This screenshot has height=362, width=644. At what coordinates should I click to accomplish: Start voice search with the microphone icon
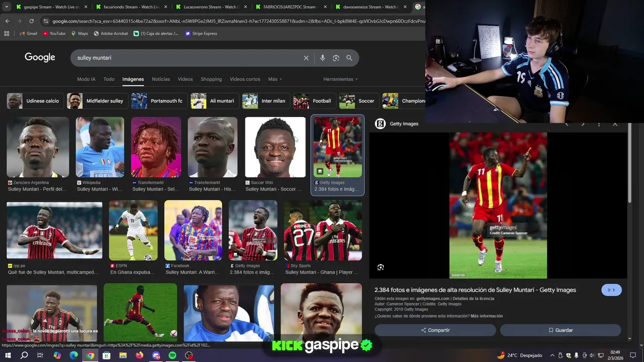[x=323, y=58]
